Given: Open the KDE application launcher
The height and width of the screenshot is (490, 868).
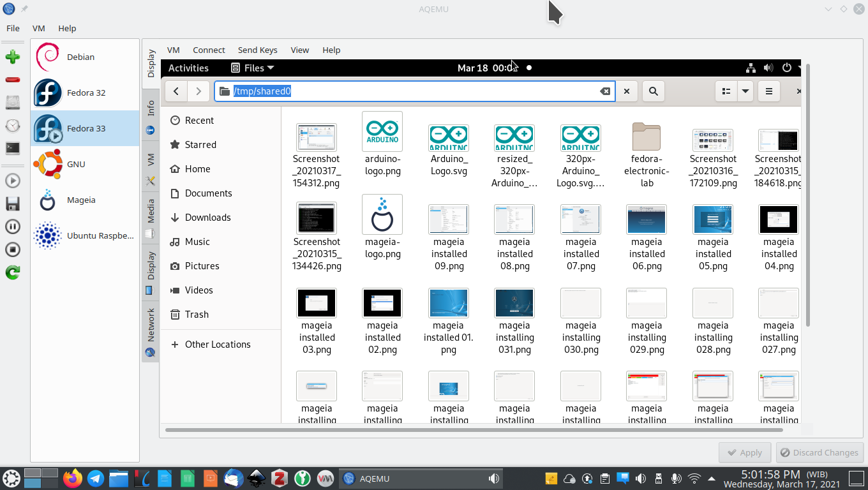Looking at the screenshot, I should coord(11,478).
